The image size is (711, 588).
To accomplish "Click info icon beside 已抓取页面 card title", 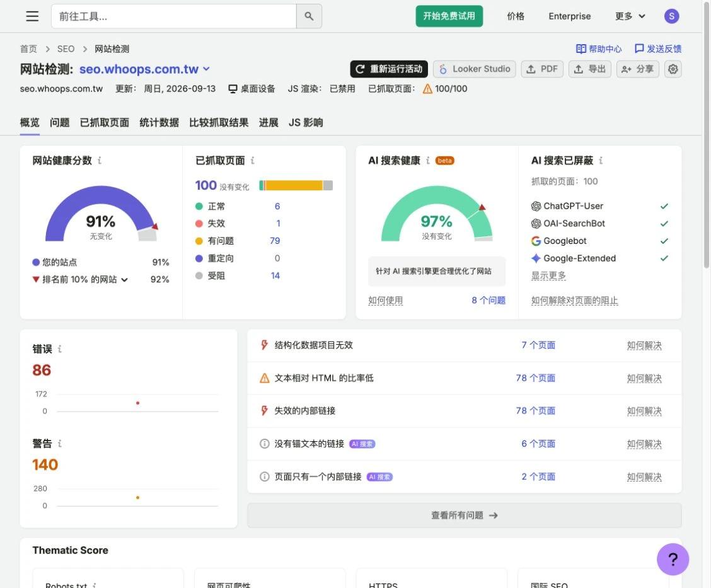I will click(253, 161).
